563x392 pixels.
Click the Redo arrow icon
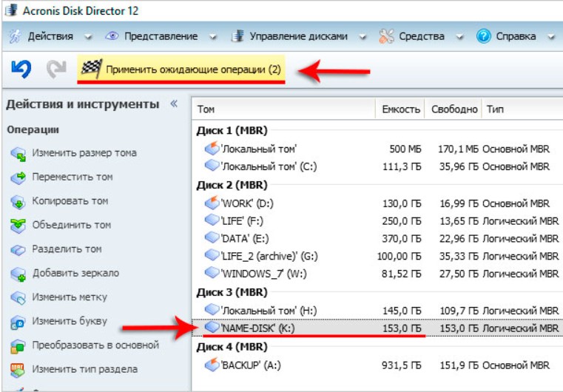tap(56, 69)
